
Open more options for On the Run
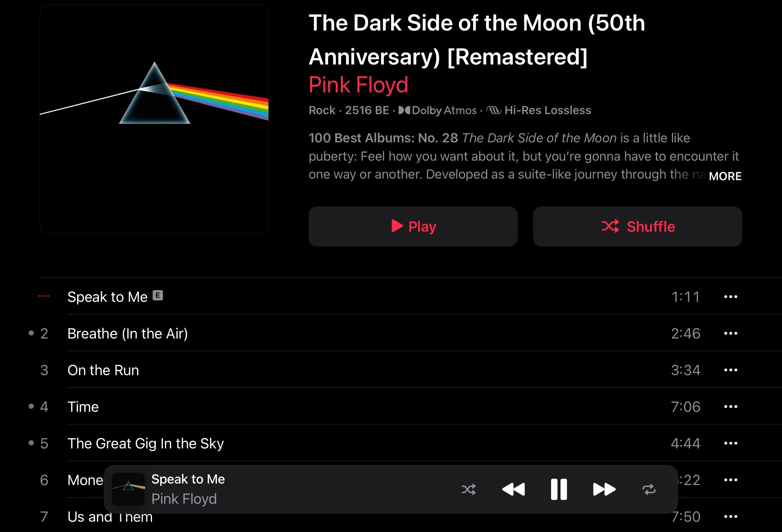[730, 370]
